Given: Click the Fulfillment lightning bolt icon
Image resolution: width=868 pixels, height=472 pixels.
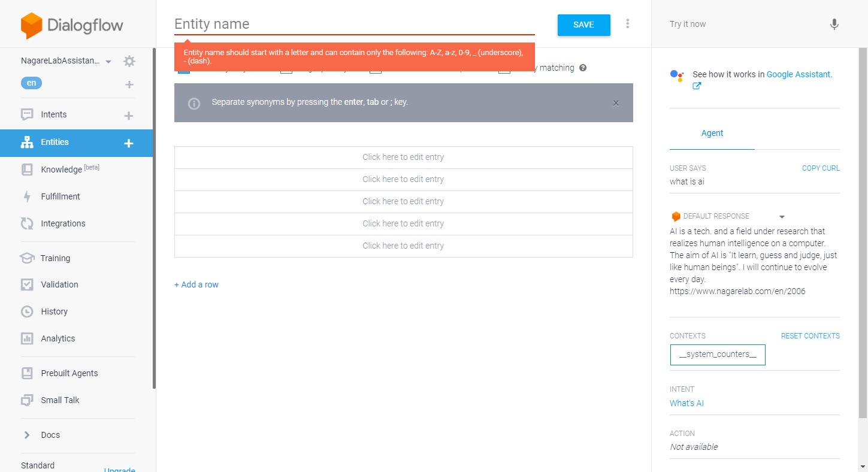Looking at the screenshot, I should pyautogui.click(x=27, y=196).
